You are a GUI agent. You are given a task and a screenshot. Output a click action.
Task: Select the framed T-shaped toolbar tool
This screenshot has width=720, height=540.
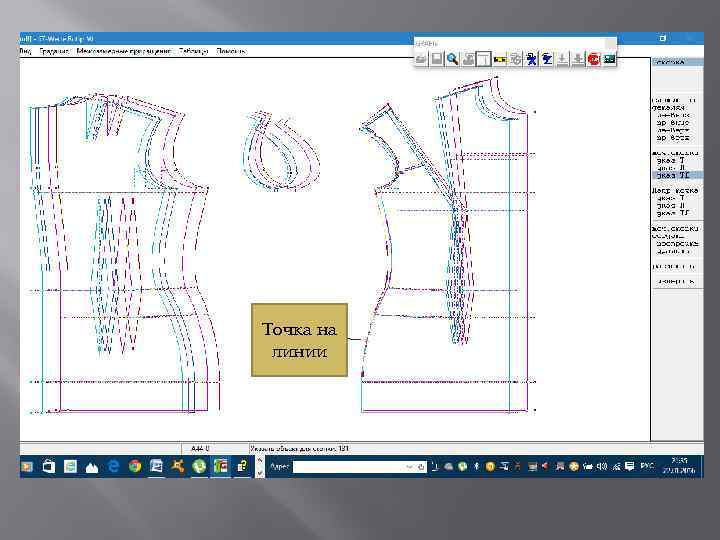tap(484, 59)
